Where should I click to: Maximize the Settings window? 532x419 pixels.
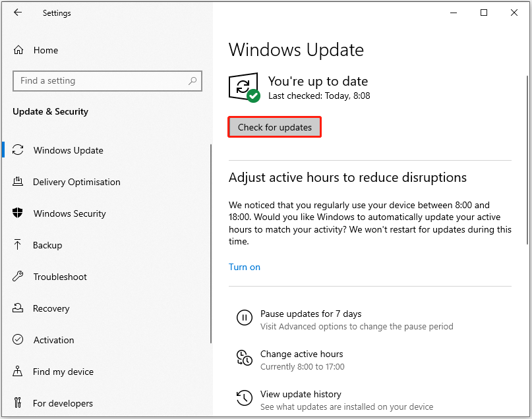(484, 13)
